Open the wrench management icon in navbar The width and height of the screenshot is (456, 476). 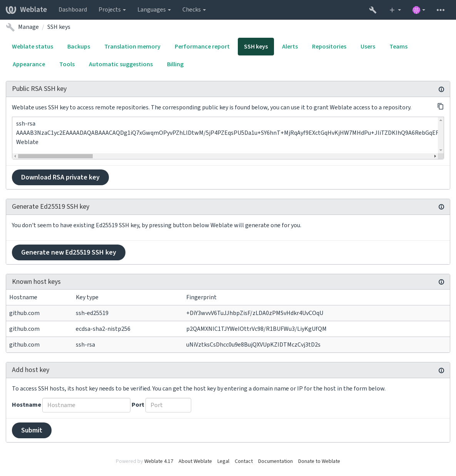point(372,10)
